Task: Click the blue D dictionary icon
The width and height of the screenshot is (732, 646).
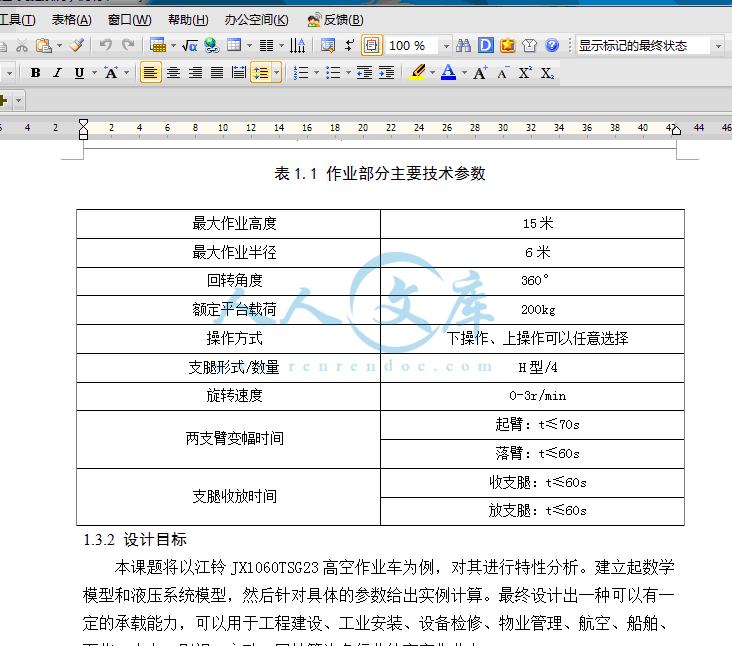Action: pos(486,45)
